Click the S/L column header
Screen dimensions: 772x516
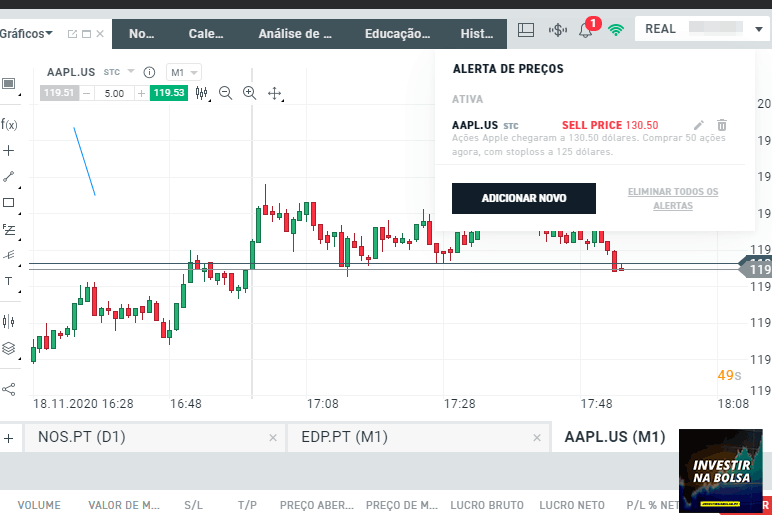[x=193, y=505]
